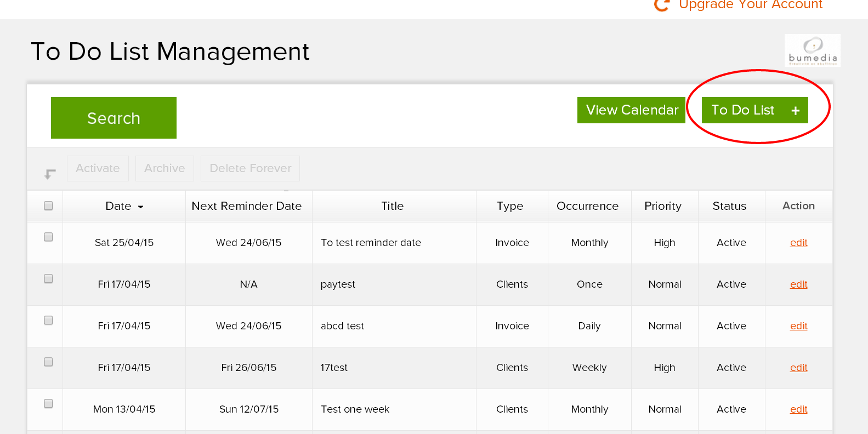This screenshot has height=434, width=868.
Task: Click edit link for paytest row
Action: click(x=798, y=284)
